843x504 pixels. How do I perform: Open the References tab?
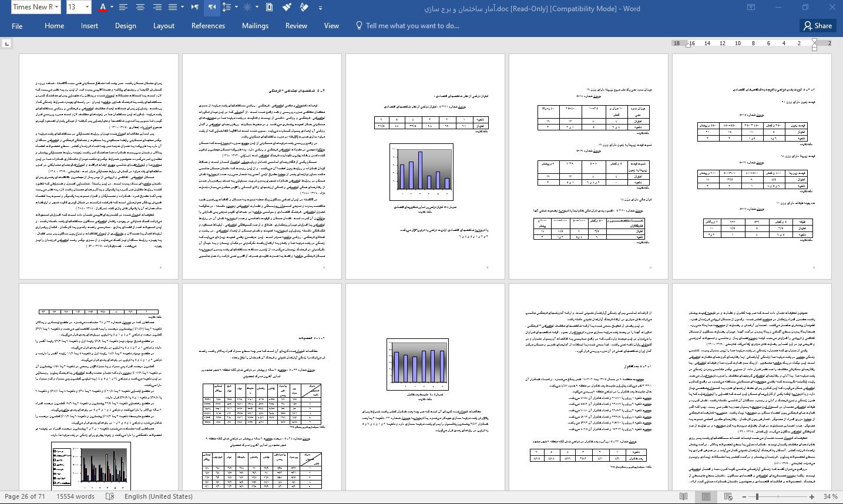208,26
